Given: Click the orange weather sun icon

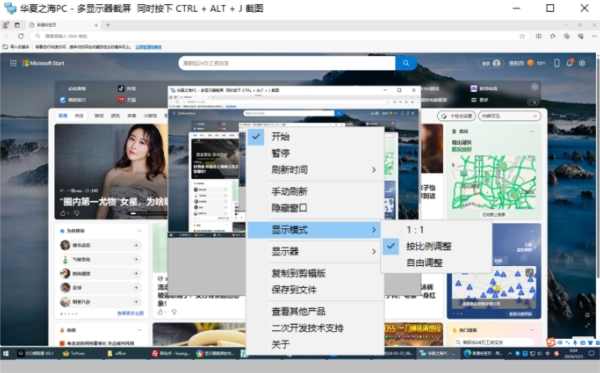Looking at the screenshot, I should click(x=530, y=63).
